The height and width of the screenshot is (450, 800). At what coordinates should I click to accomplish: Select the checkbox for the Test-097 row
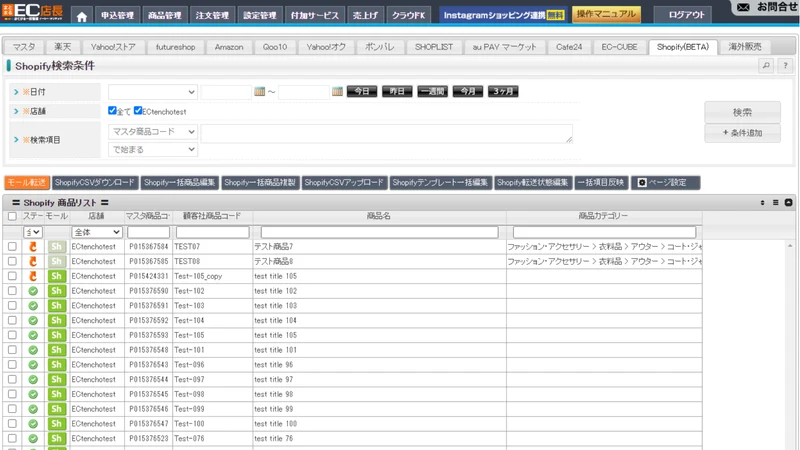point(12,380)
